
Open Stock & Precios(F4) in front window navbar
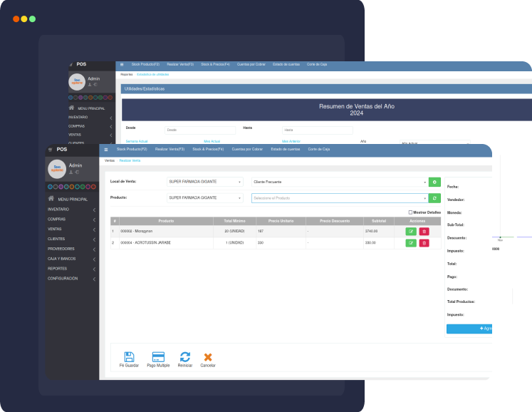tap(208, 149)
